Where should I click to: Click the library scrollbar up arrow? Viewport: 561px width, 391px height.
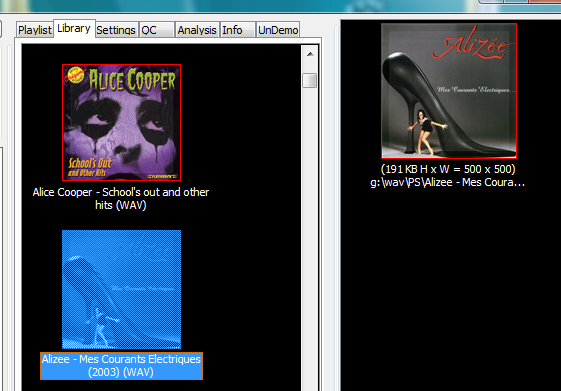tap(310, 54)
